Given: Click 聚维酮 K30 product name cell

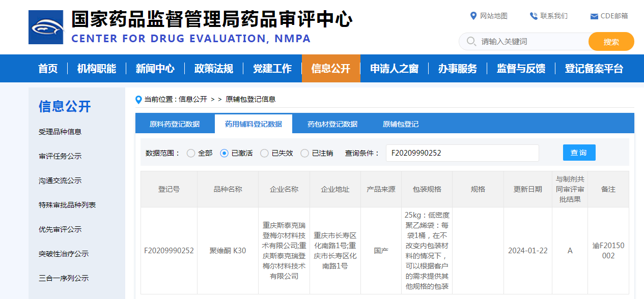Looking at the screenshot, I should (228, 251).
